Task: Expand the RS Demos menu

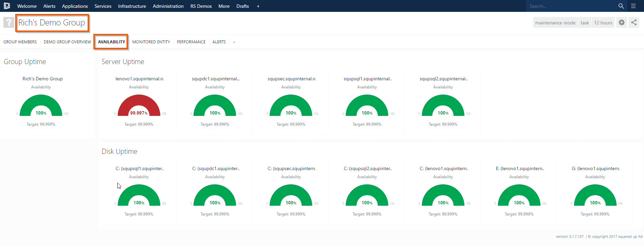Action: point(201,6)
